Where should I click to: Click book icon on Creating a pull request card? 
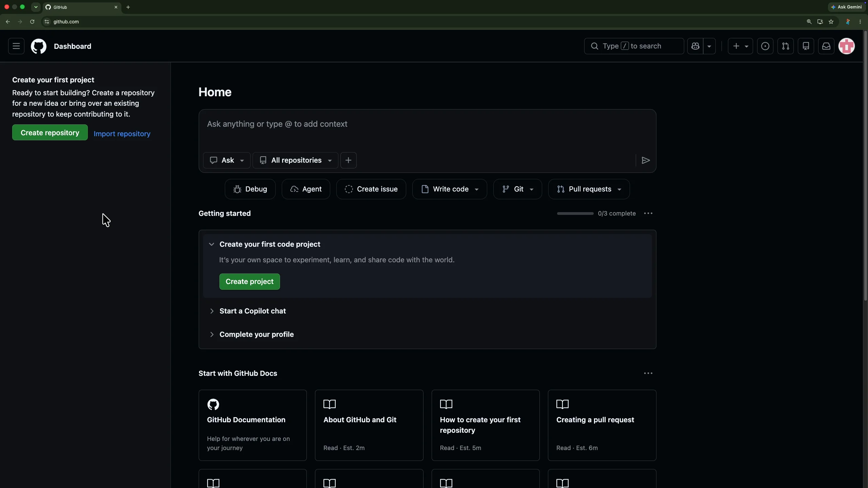coord(563,404)
